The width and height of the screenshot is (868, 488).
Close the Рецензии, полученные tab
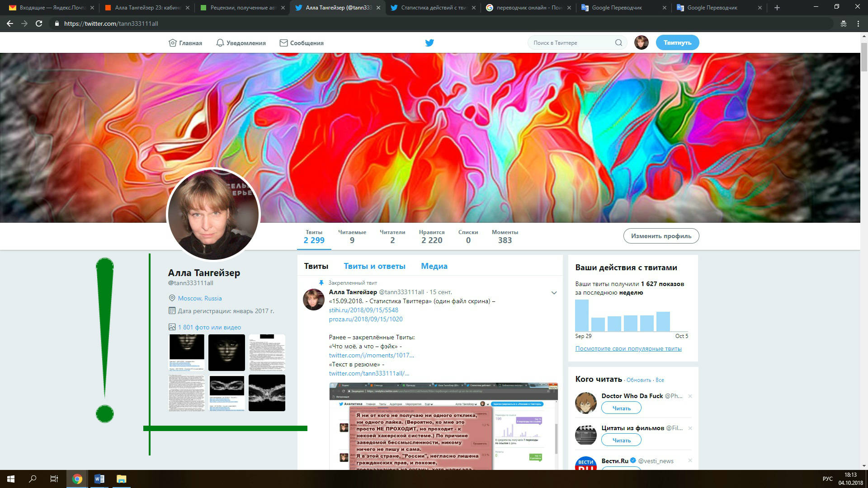(x=283, y=8)
